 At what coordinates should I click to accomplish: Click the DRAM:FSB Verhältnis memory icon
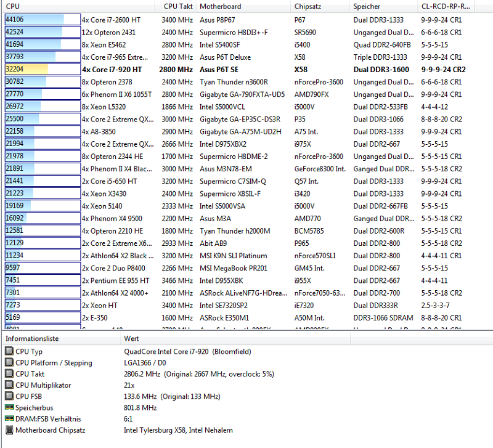click(9, 418)
